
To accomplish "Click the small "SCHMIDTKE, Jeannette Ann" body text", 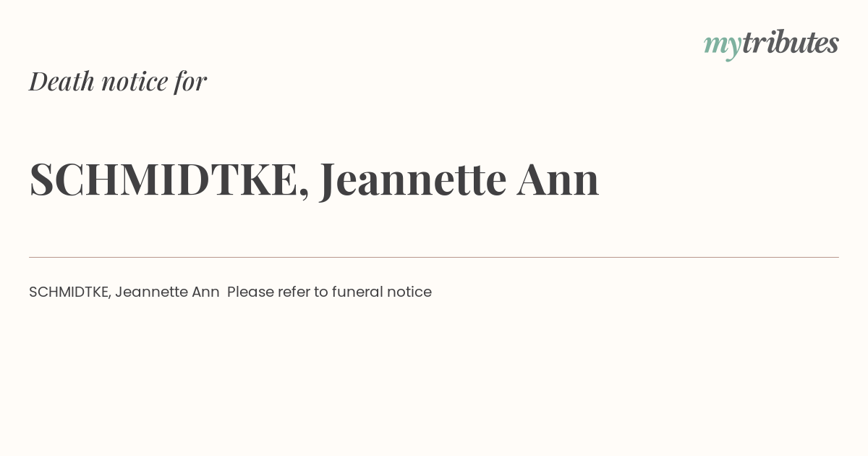I will [x=124, y=292].
